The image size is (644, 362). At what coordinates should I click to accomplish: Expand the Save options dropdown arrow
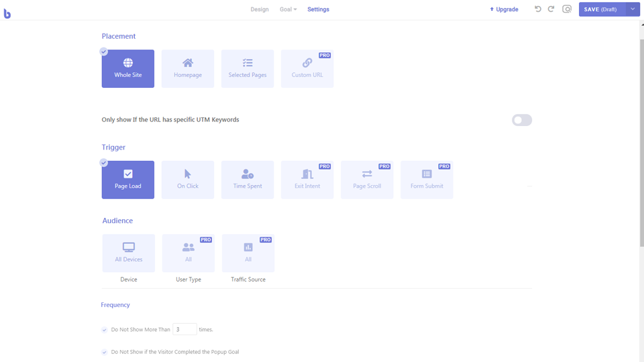633,9
